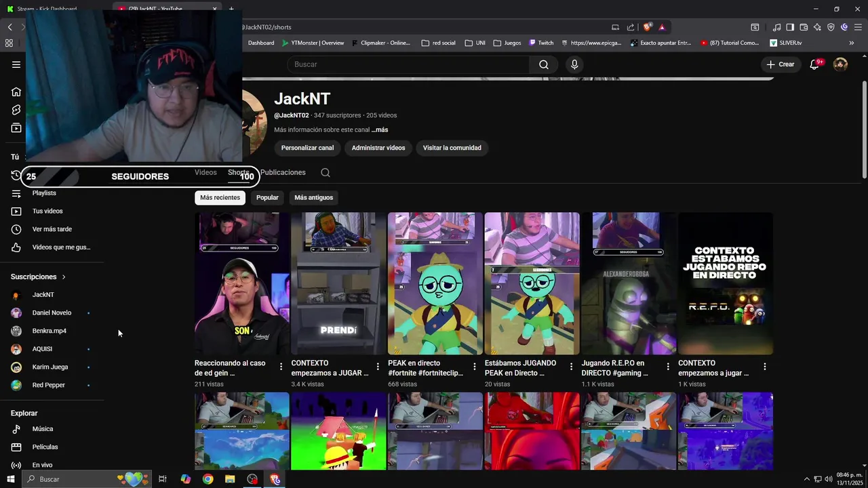Screen dimensions: 868x488
Task: Show hidden system tray icons arrow
Action: 806,479
